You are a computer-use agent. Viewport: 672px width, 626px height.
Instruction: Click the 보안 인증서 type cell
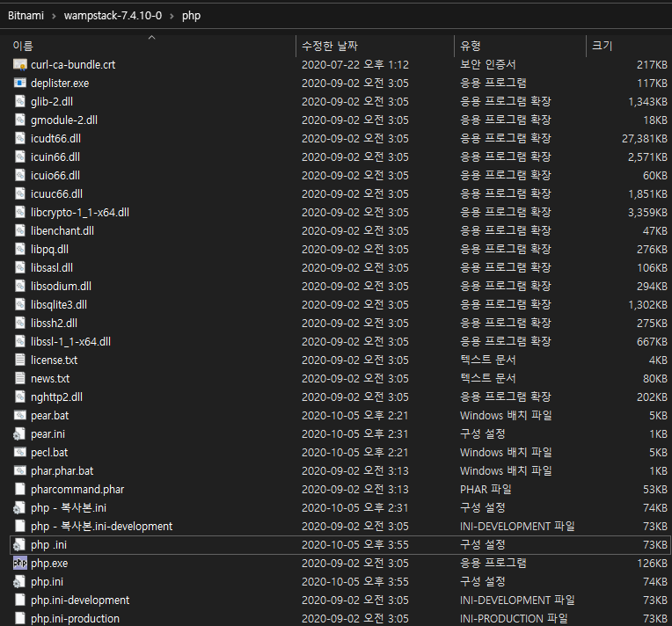tap(487, 64)
